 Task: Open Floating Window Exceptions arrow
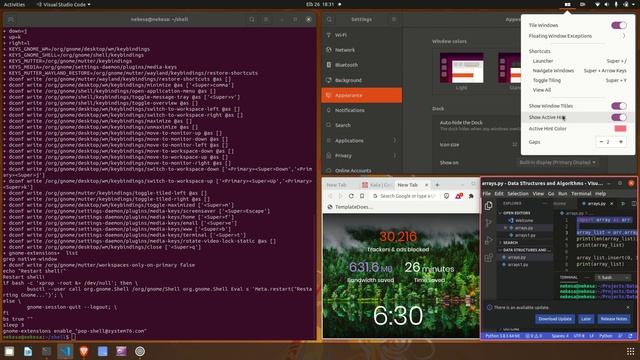(x=624, y=36)
